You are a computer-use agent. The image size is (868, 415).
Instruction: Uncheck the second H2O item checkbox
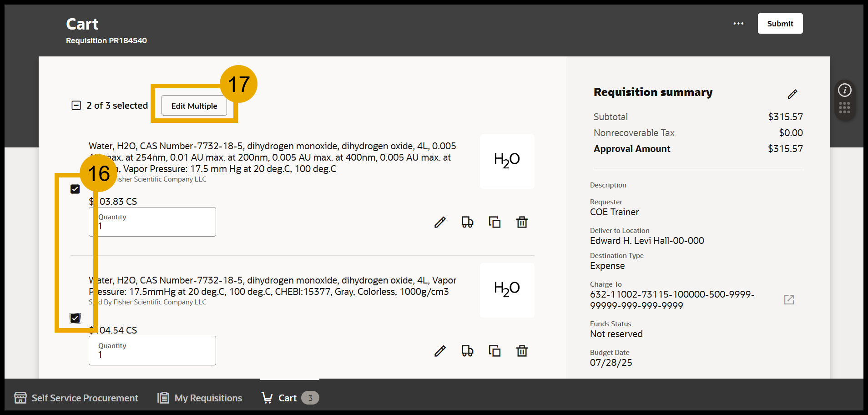pyautogui.click(x=75, y=318)
